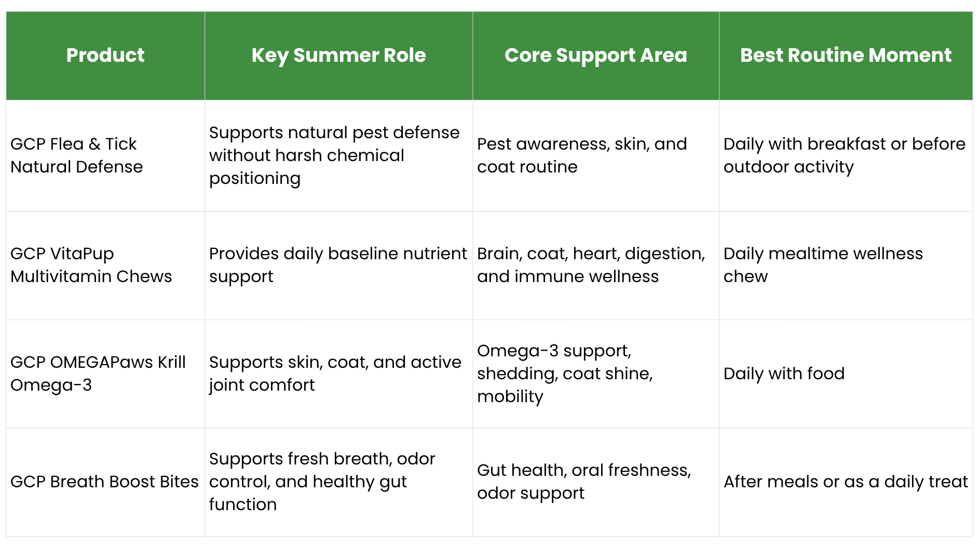Select the daily mealtime wellness chew cell

846,265
